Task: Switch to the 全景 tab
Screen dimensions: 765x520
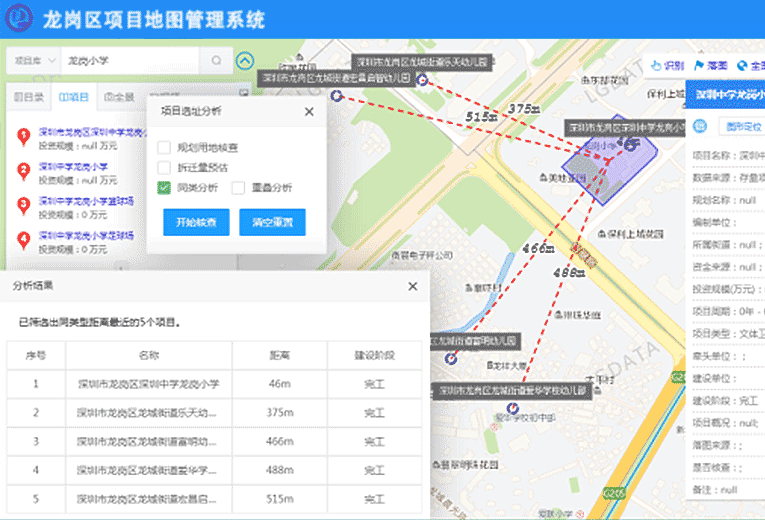Action: coord(118,97)
